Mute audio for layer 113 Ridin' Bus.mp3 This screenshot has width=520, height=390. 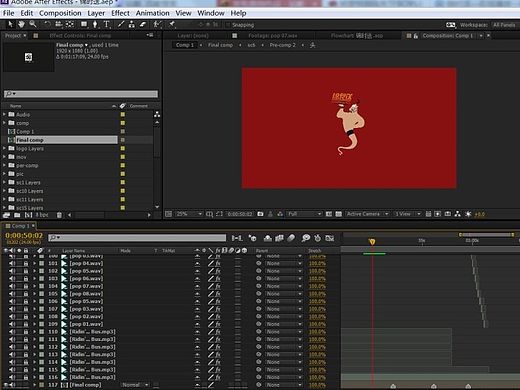click(x=12, y=354)
